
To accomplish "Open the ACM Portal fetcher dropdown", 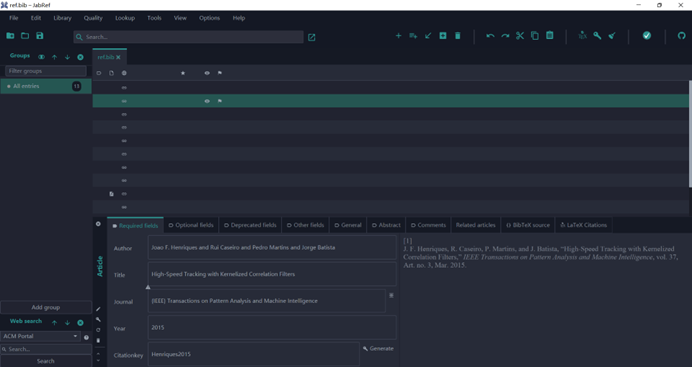I will [40, 336].
